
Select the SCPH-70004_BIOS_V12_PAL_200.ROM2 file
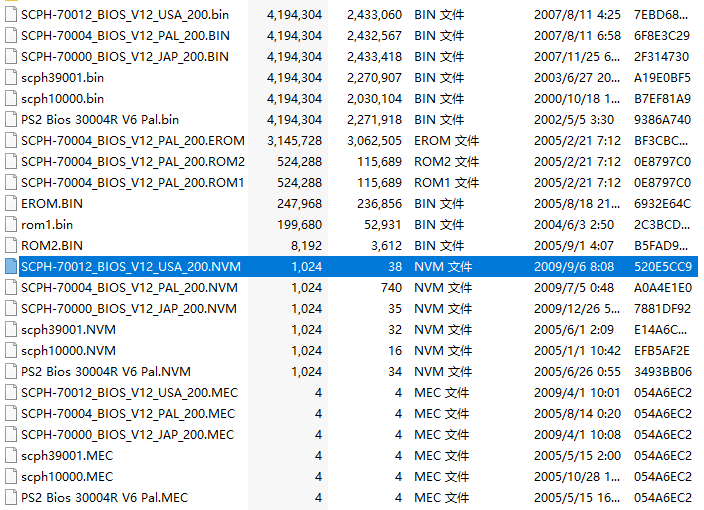(132, 161)
